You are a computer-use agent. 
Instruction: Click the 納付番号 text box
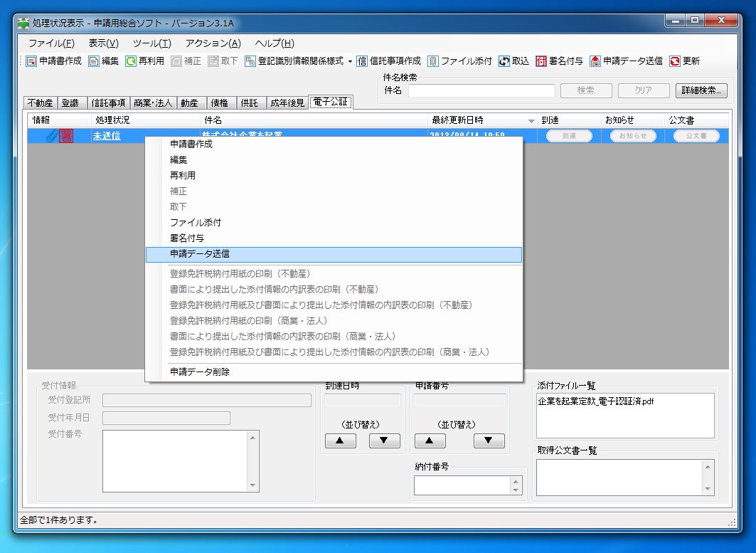click(x=462, y=485)
